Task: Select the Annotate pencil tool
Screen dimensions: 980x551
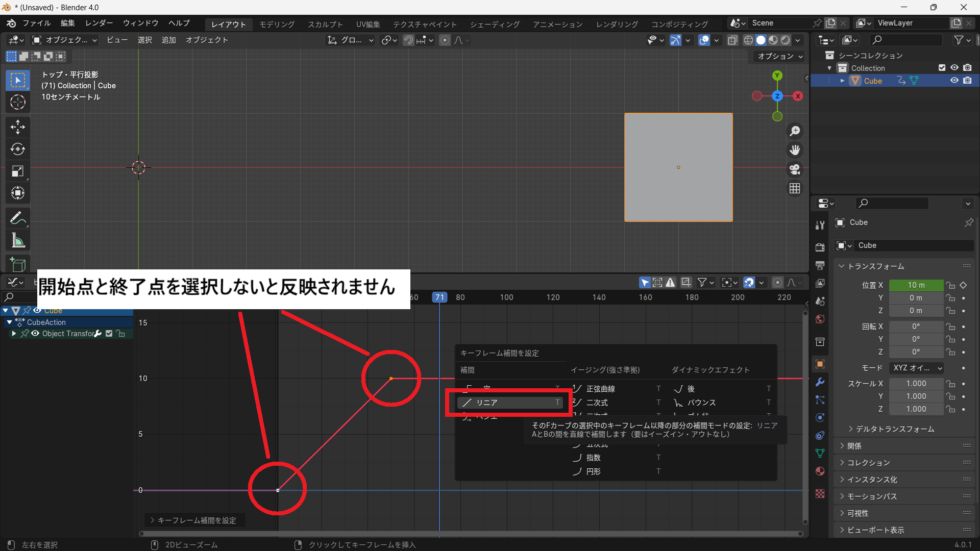Action: click(18, 218)
